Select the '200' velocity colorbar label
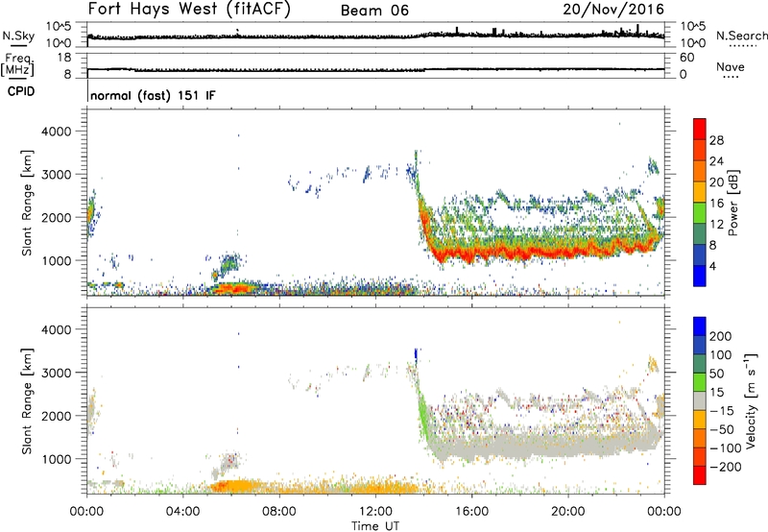The width and height of the screenshot is (768, 532). (721, 336)
